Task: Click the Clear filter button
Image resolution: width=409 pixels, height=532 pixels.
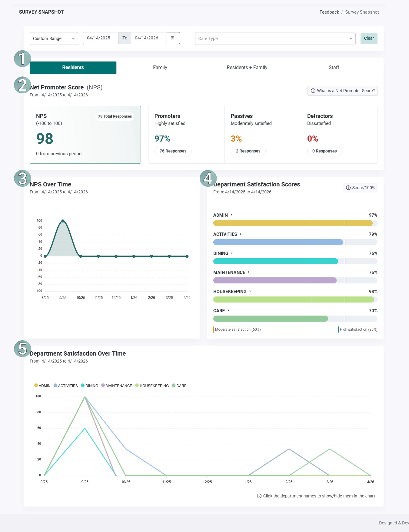Action: 369,38
